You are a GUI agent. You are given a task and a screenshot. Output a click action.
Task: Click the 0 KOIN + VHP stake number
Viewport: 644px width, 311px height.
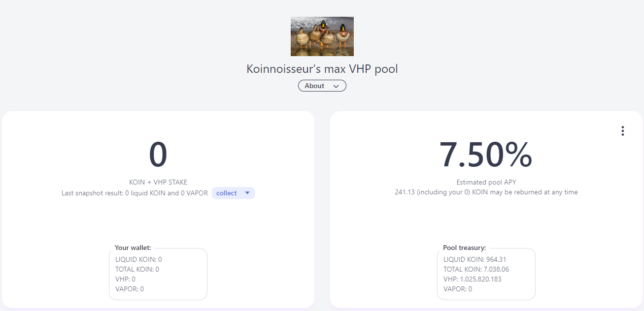coord(158,155)
